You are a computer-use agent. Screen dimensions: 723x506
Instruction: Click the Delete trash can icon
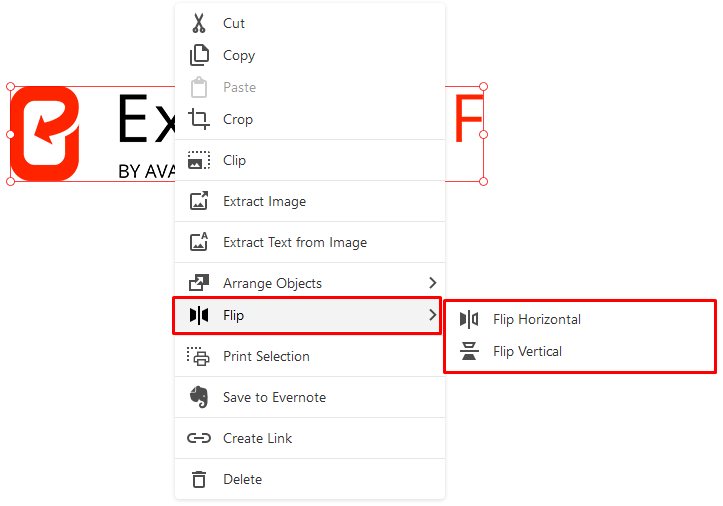click(199, 479)
